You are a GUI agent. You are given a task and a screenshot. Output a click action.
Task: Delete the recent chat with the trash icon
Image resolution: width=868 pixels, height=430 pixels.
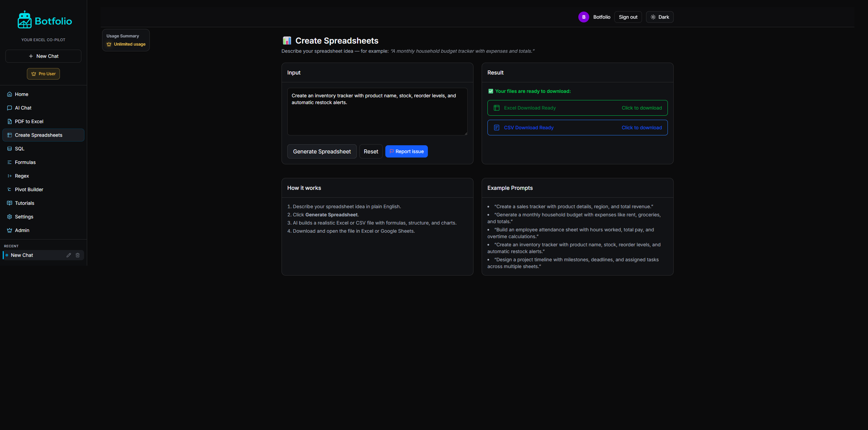(x=78, y=255)
